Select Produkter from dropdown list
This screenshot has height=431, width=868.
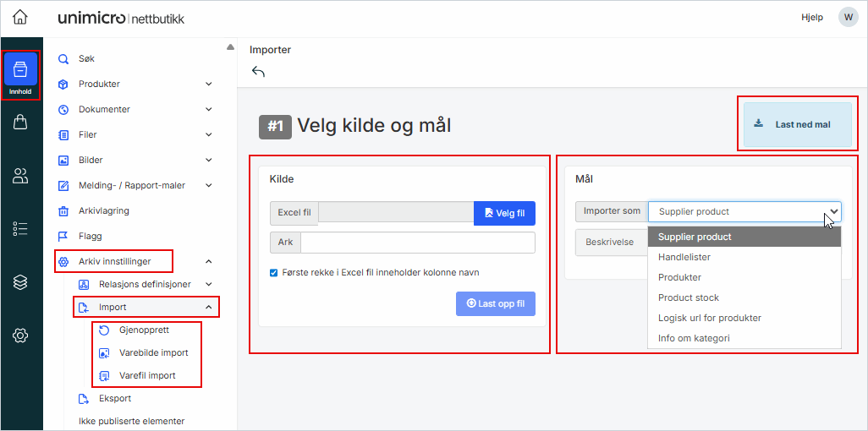pos(679,277)
